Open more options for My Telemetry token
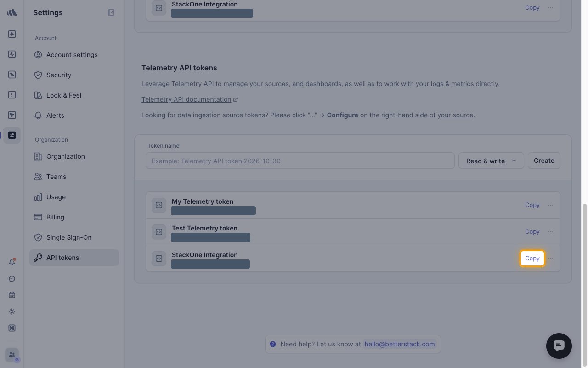588x368 pixels. click(550, 205)
